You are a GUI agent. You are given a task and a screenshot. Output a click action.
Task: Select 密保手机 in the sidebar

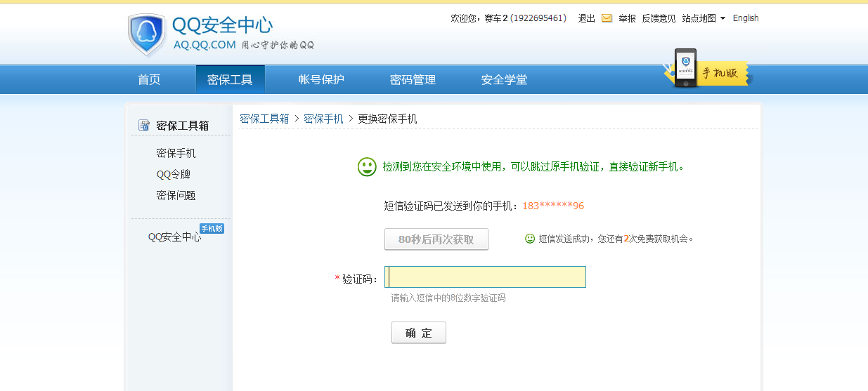click(x=176, y=153)
